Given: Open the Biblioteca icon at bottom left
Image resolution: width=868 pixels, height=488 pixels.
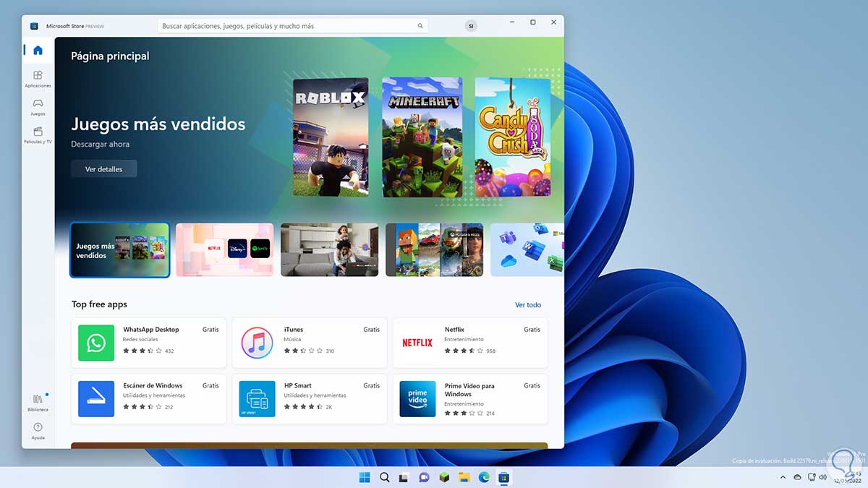Looking at the screenshot, I should click(38, 401).
